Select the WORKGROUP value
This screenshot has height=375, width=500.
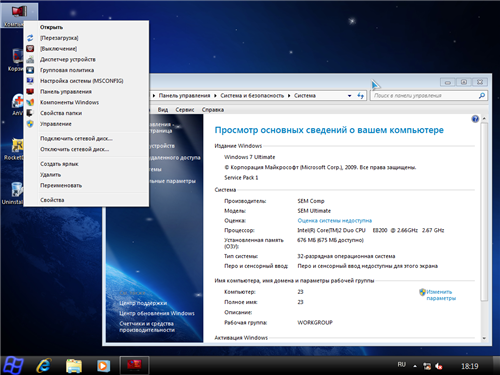coord(315,323)
